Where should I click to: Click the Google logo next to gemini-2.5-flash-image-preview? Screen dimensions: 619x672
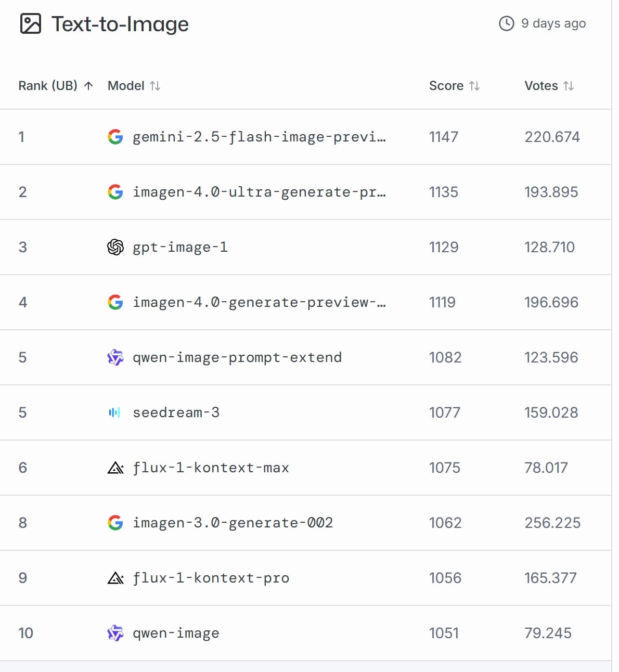[x=115, y=137]
